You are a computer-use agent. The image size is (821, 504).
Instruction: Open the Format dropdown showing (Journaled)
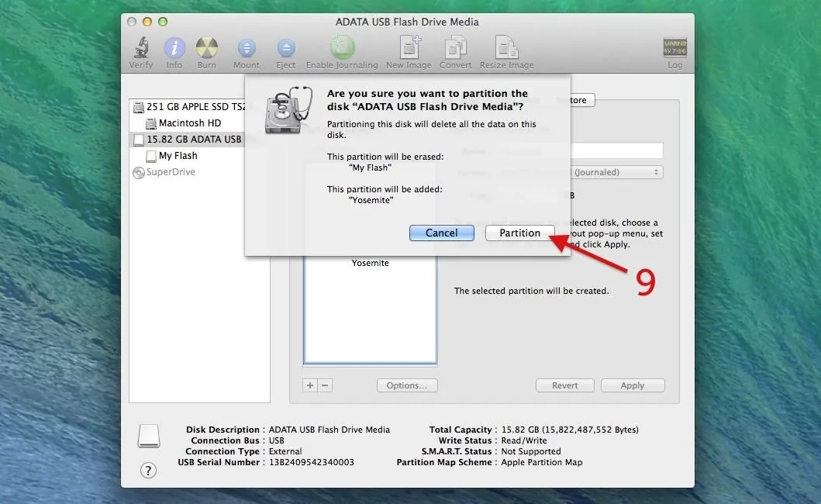coord(616,172)
